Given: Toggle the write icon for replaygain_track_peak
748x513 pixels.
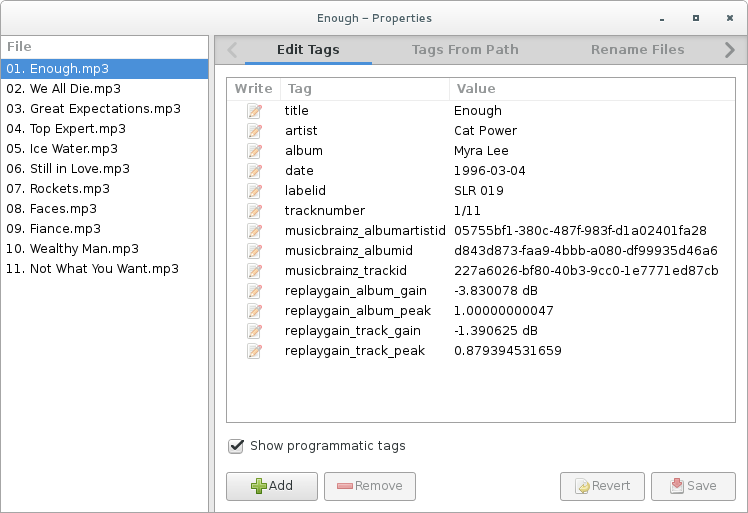Looking at the screenshot, I should click(x=254, y=351).
